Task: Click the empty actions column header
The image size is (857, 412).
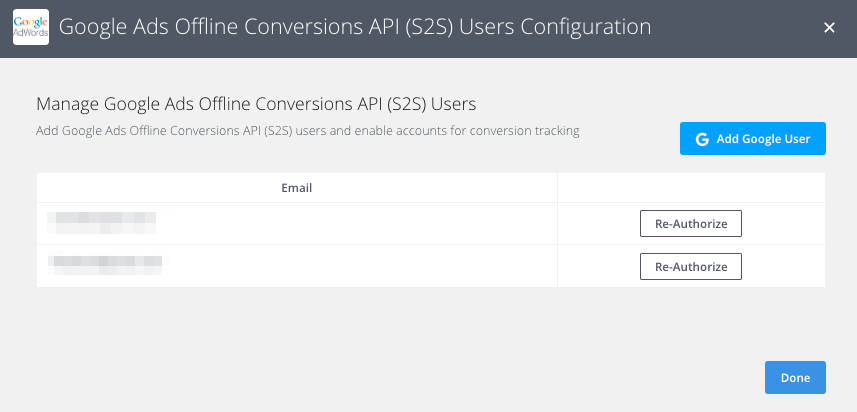Action: (x=691, y=188)
